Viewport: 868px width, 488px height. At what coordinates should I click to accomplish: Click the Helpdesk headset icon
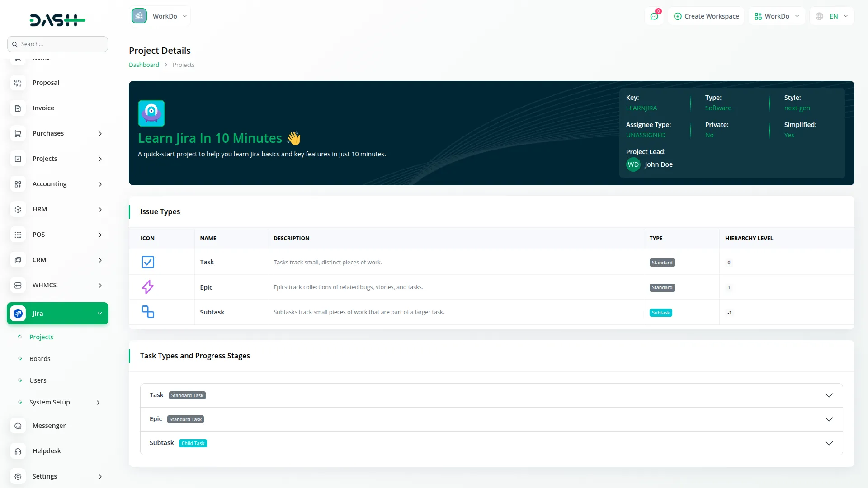coord(18,451)
